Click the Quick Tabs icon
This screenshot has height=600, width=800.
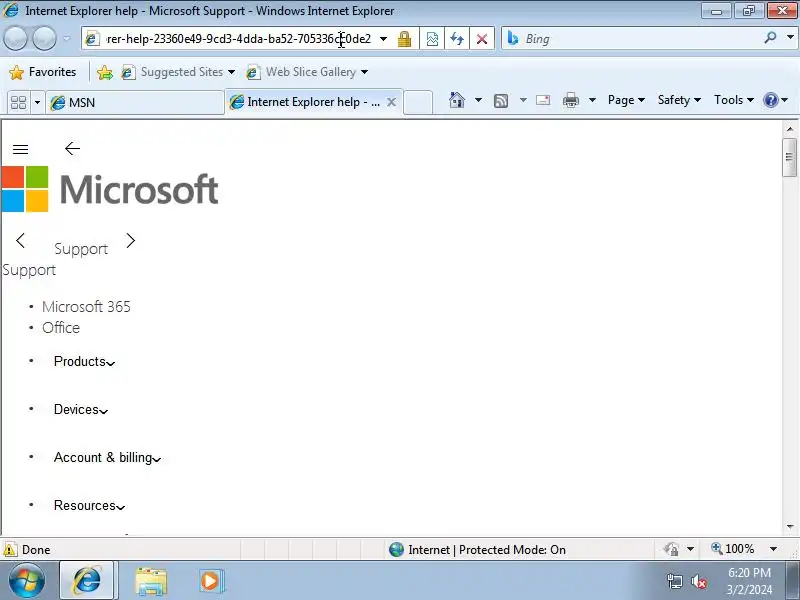pyautogui.click(x=18, y=103)
